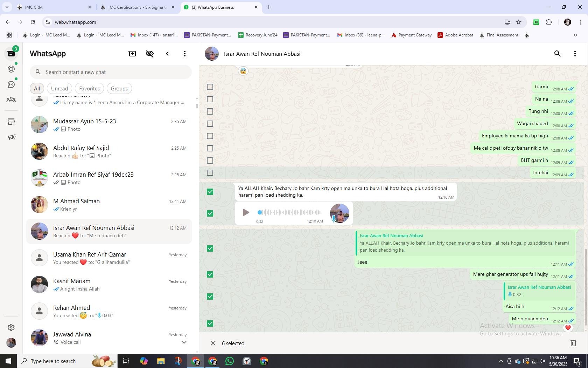Select 'Employee ki mama ka bp high' checkbox

(210, 136)
